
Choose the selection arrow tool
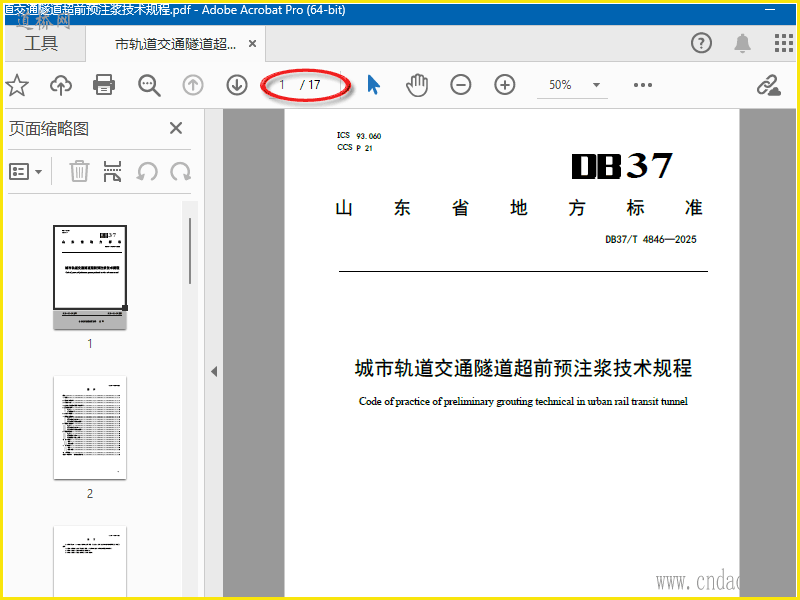(x=373, y=85)
